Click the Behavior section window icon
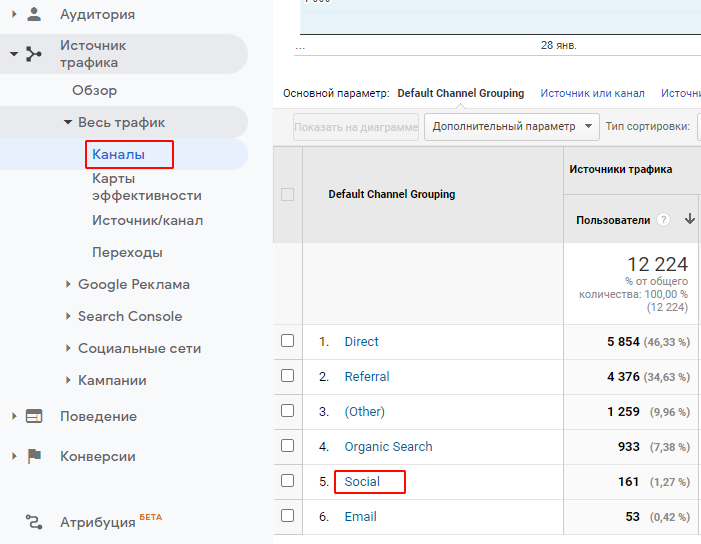Screen dimensions: 701x544 tap(34, 416)
